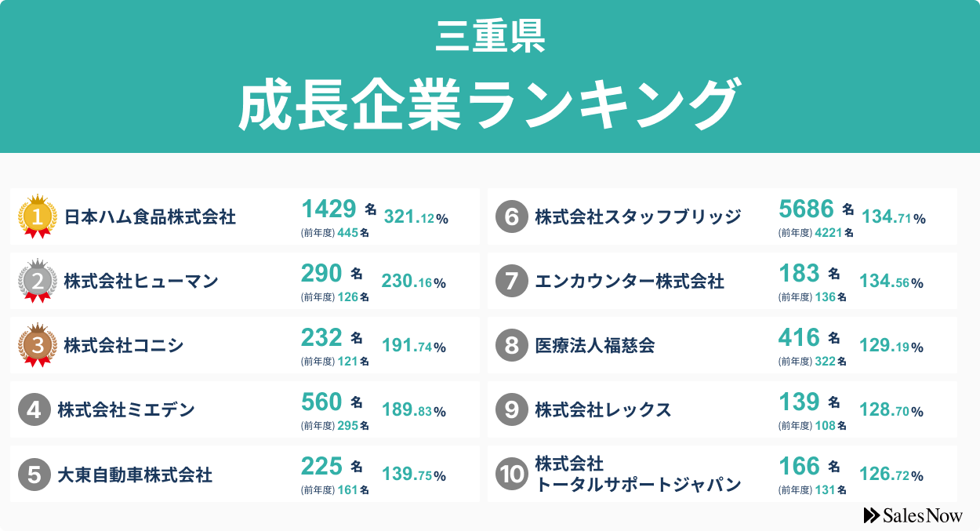
Task: Click the gray rank 9 circle badge
Action: tap(512, 409)
